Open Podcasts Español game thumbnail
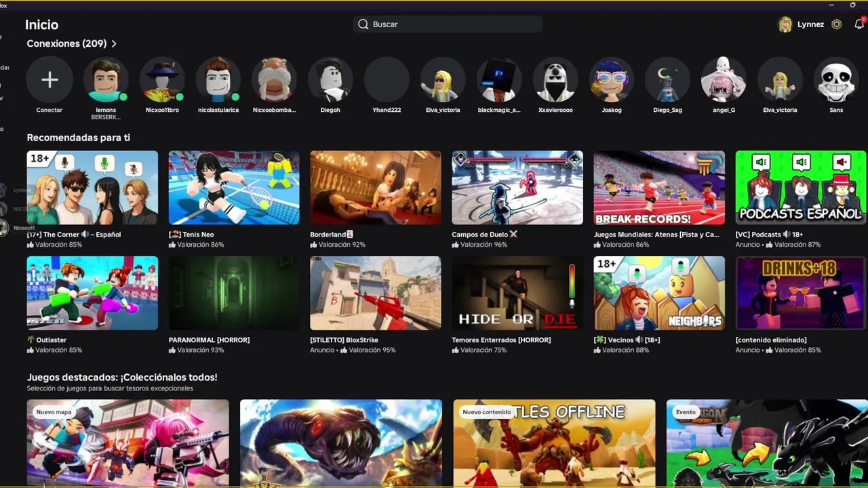This screenshot has width=868, height=488. 801,188
